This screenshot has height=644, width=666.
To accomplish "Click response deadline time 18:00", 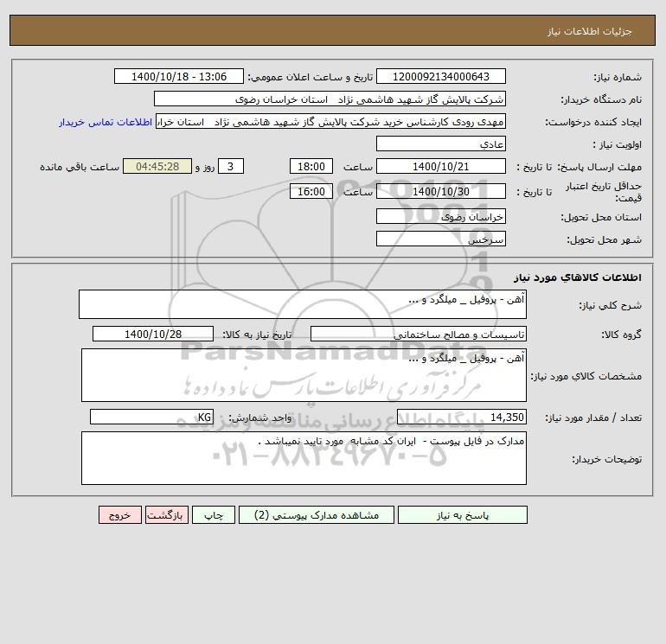I will (x=311, y=167).
